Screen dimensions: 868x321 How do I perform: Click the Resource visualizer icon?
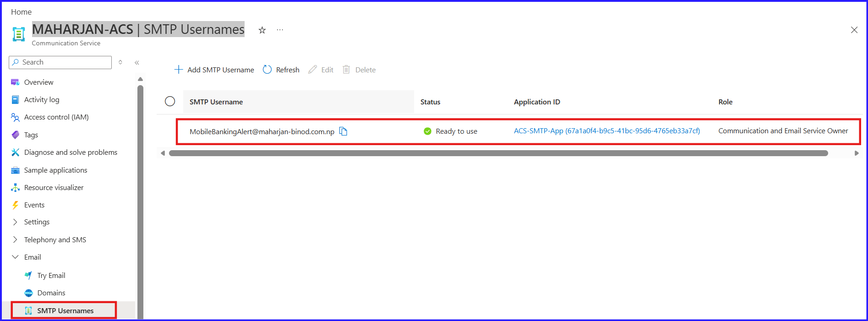pyautogui.click(x=15, y=188)
